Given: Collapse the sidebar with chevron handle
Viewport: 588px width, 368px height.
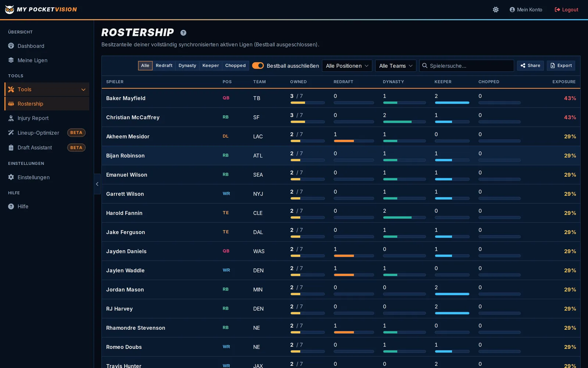Looking at the screenshot, I should click(x=97, y=184).
